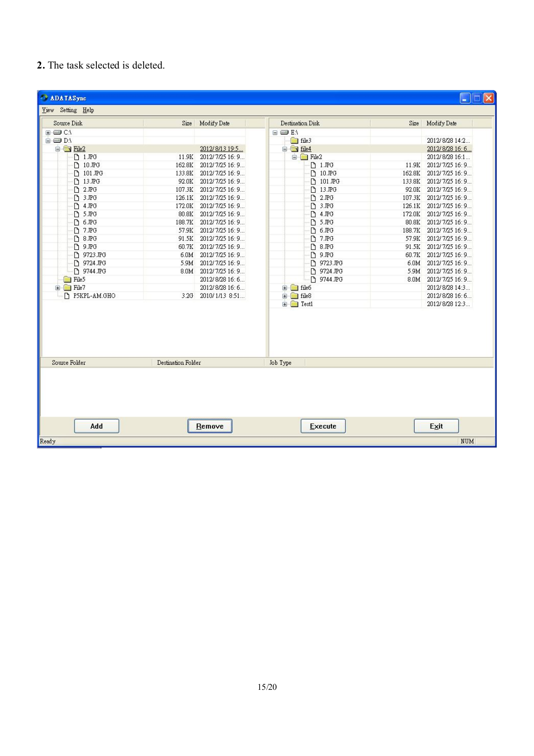This screenshot has height=756, width=534.
Task: Select 9724.JPG in the source list
Action: pos(94,263)
